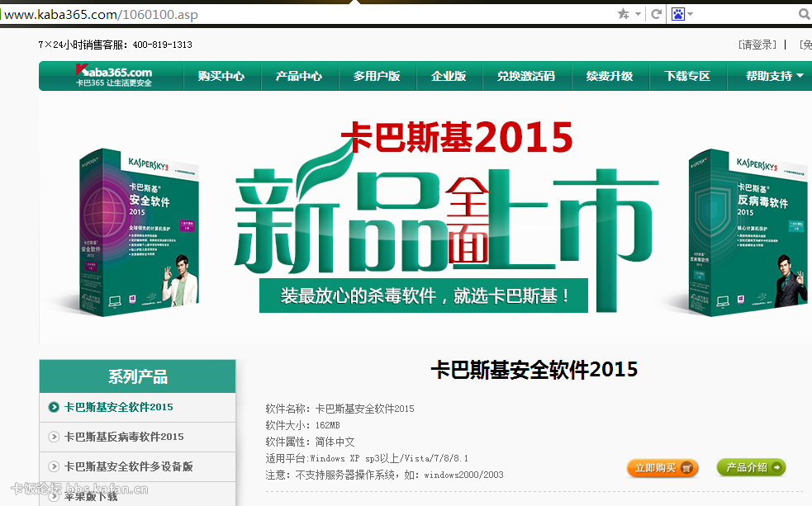This screenshot has width=812, height=506.
Task: Click the 软件名称 line text
Action: pyautogui.click(x=340, y=409)
